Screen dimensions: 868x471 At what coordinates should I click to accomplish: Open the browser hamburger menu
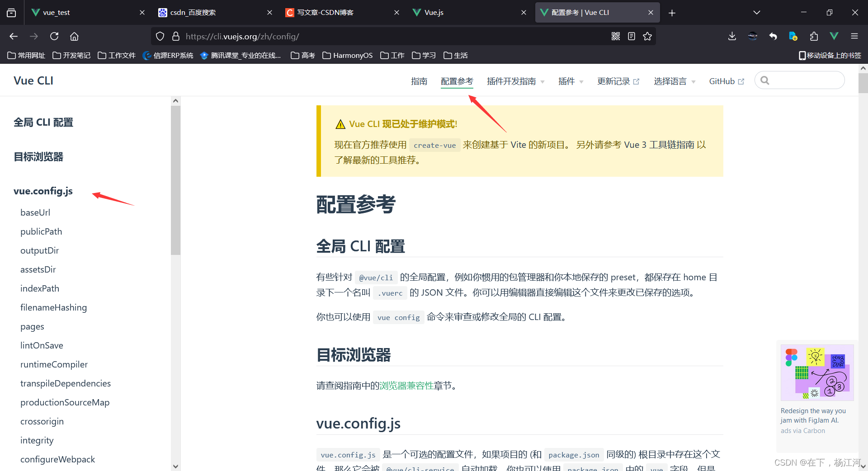click(x=854, y=36)
